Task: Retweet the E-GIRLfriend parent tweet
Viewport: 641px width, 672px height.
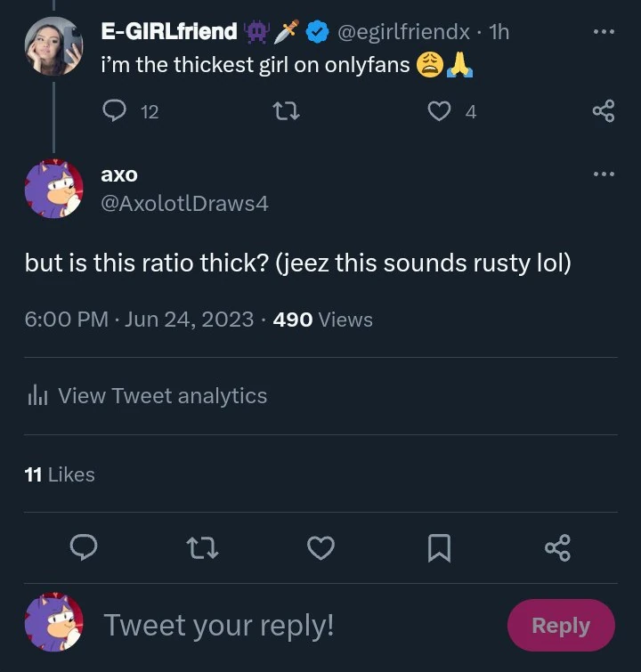Action: click(x=286, y=110)
